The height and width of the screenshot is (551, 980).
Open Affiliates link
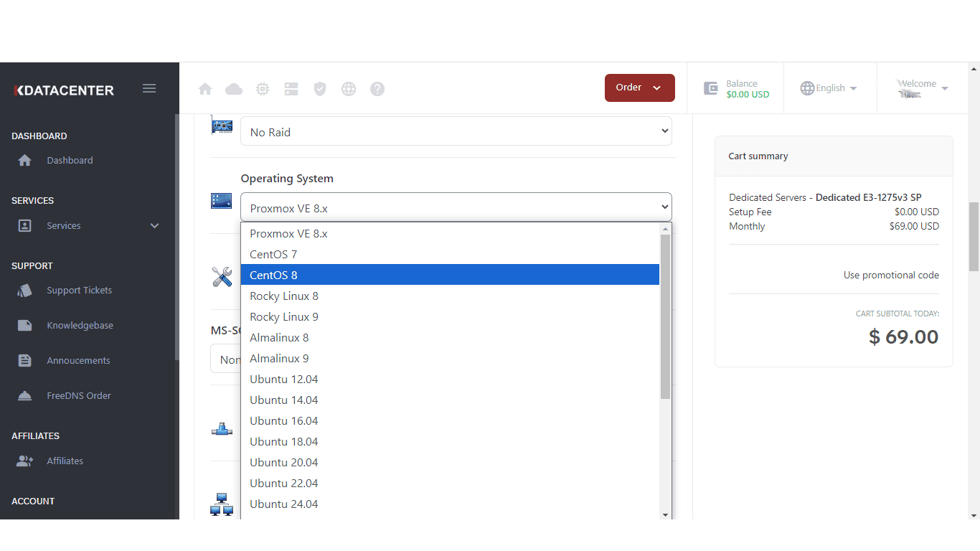point(65,461)
